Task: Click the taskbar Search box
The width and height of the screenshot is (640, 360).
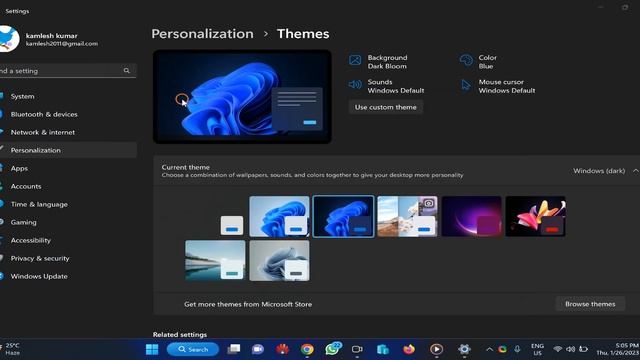Action: [193, 349]
